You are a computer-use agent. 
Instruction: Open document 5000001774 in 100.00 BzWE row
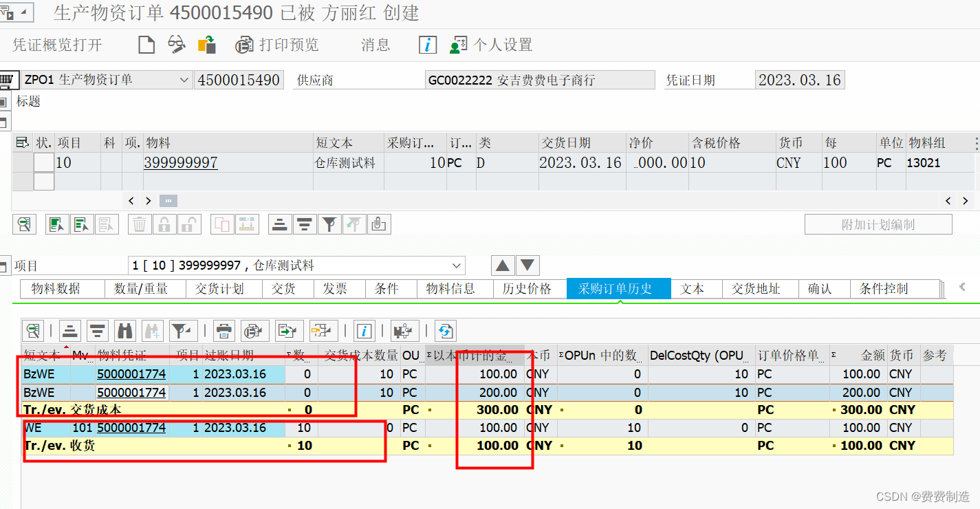click(131, 374)
